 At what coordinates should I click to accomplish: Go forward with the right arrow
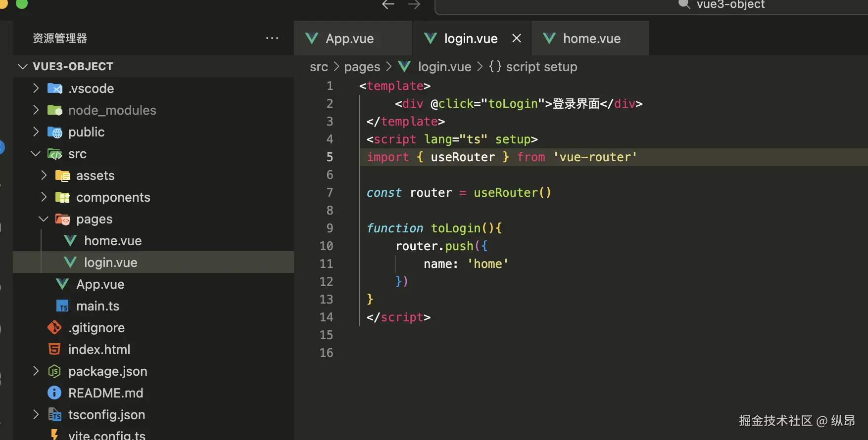[x=414, y=4]
